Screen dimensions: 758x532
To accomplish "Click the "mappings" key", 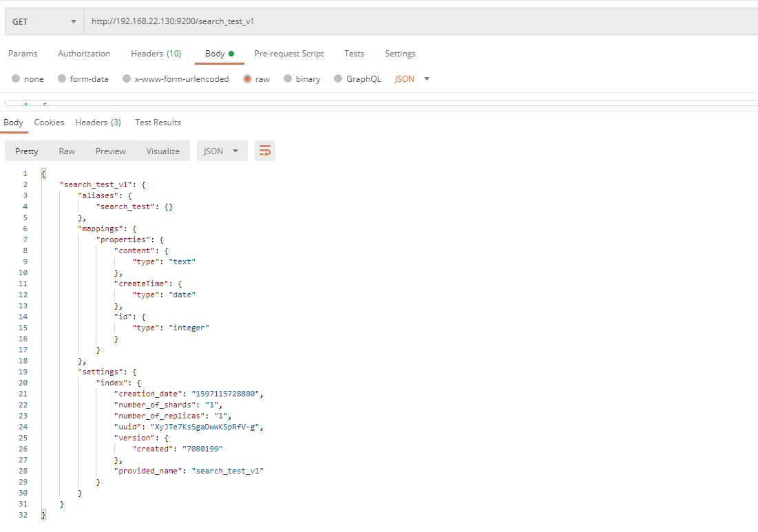I will click(x=101, y=228).
